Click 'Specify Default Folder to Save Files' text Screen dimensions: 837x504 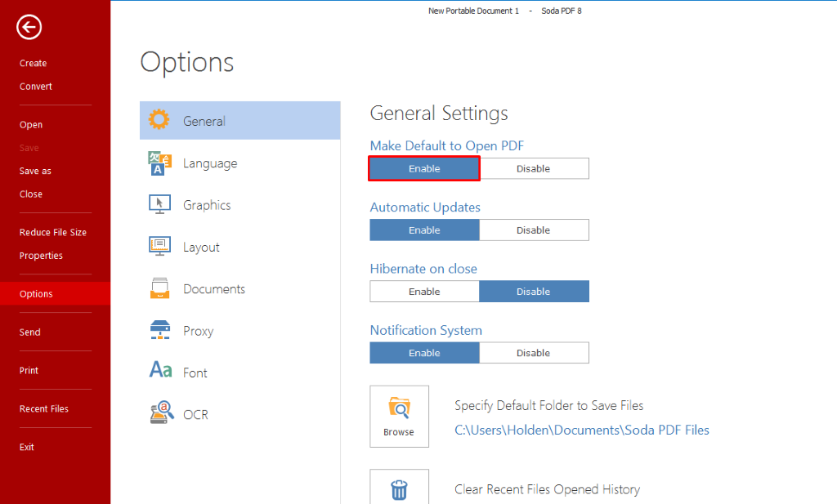(548, 405)
